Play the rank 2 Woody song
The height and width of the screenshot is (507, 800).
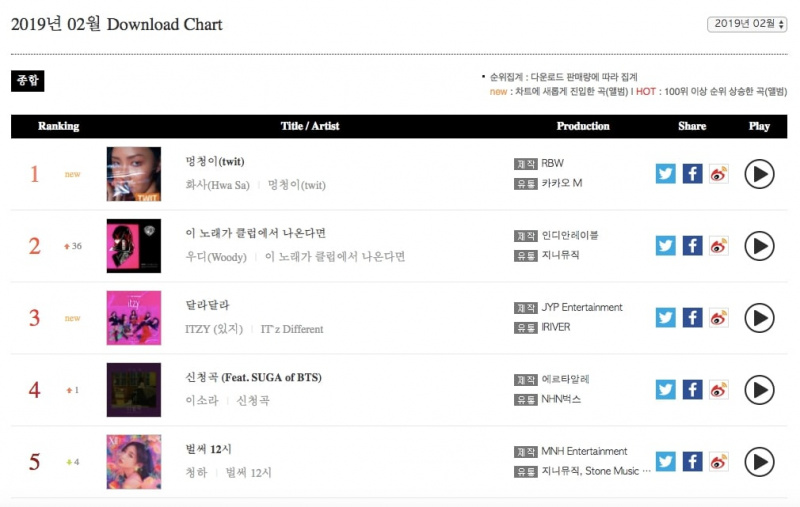click(759, 246)
